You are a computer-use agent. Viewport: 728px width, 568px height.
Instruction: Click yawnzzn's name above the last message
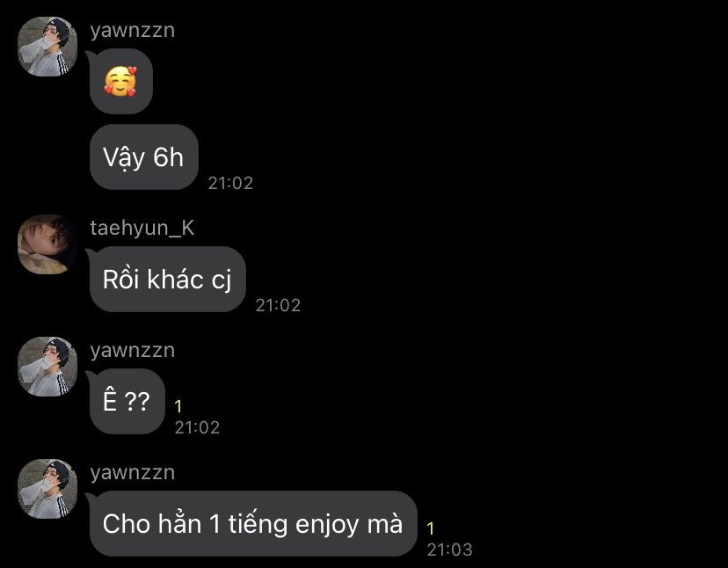[132, 473]
